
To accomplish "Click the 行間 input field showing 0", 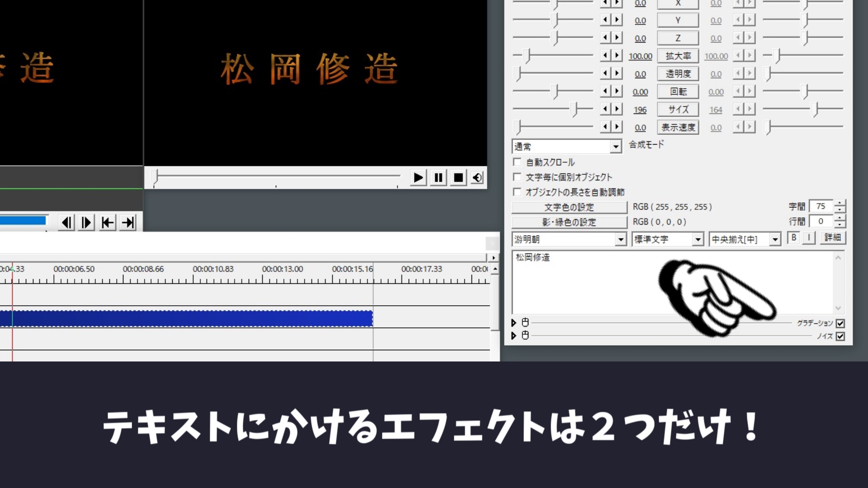I will click(821, 221).
